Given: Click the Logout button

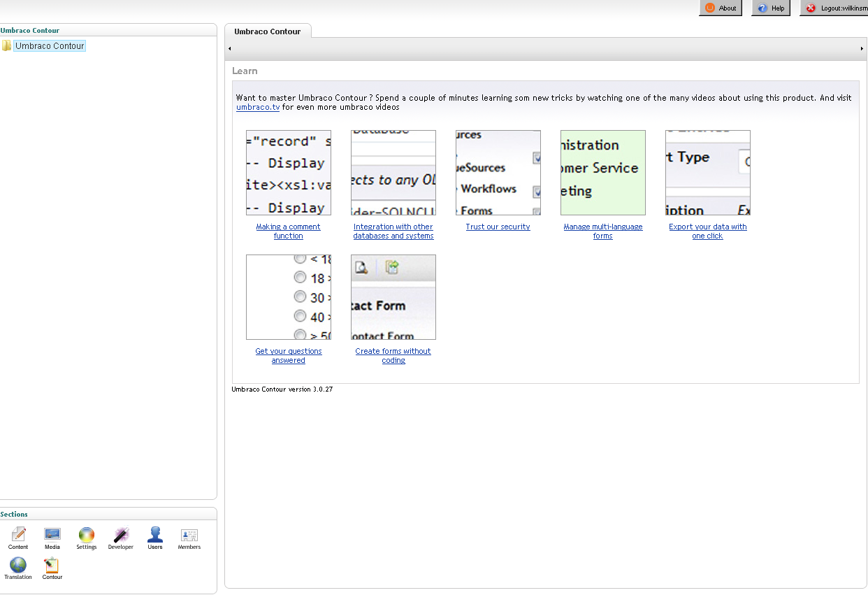Looking at the screenshot, I should click(834, 8).
